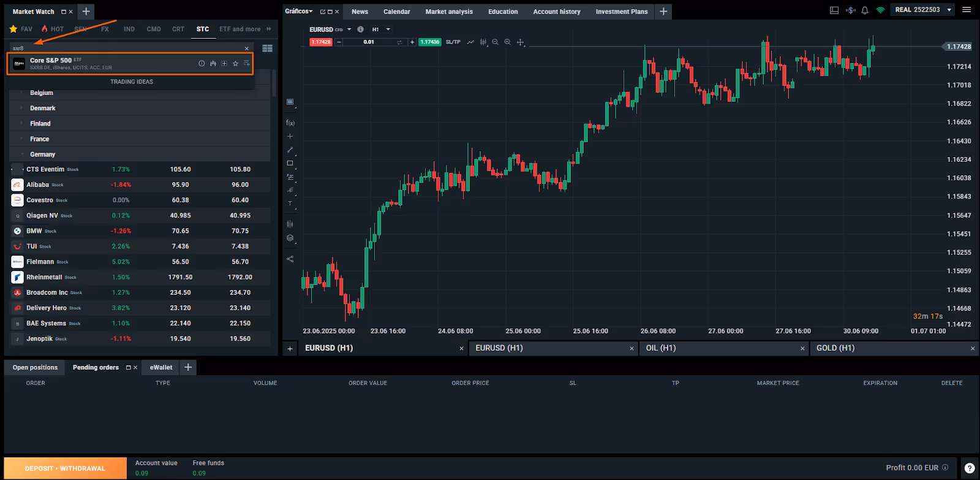This screenshot has width=980, height=480.
Task: Zoom in on the chart
Action: tap(508, 42)
